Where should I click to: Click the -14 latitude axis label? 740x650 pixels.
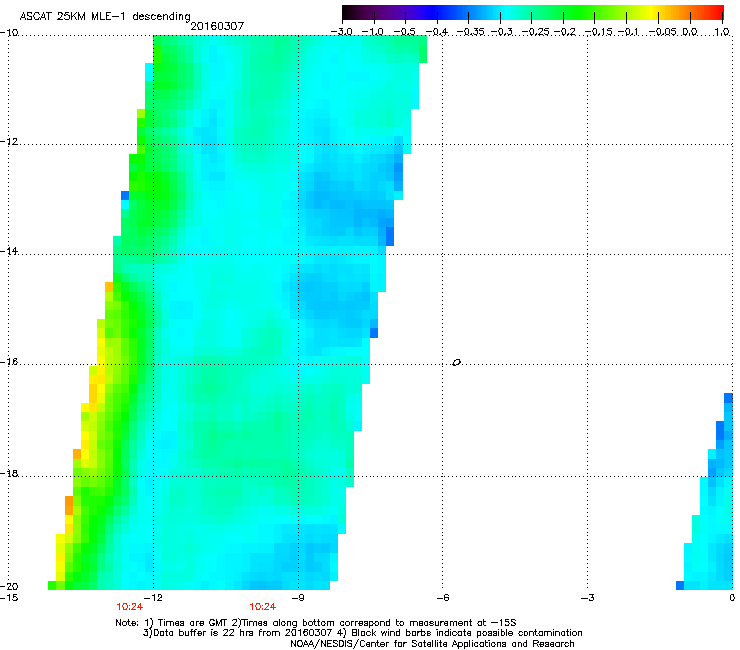point(9,251)
